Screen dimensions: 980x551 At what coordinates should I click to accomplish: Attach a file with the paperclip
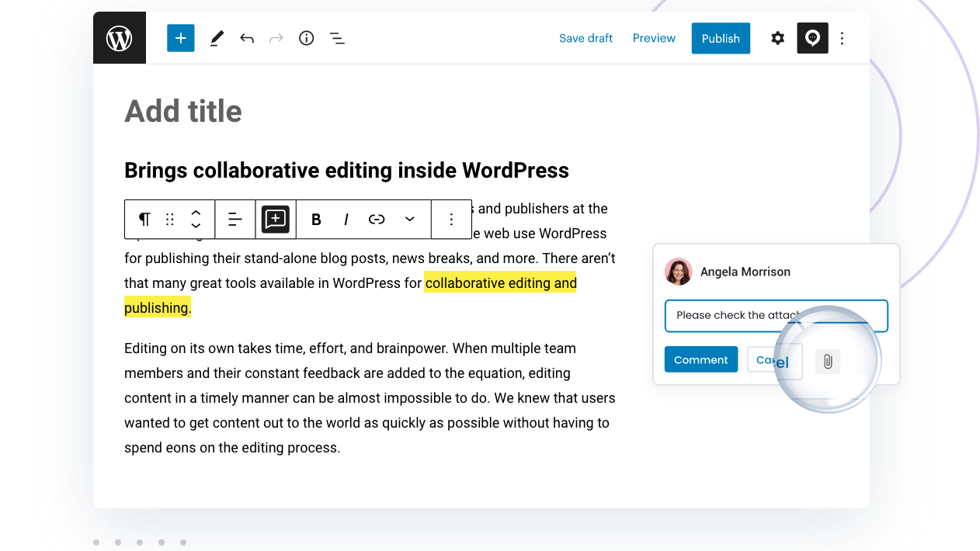click(828, 361)
